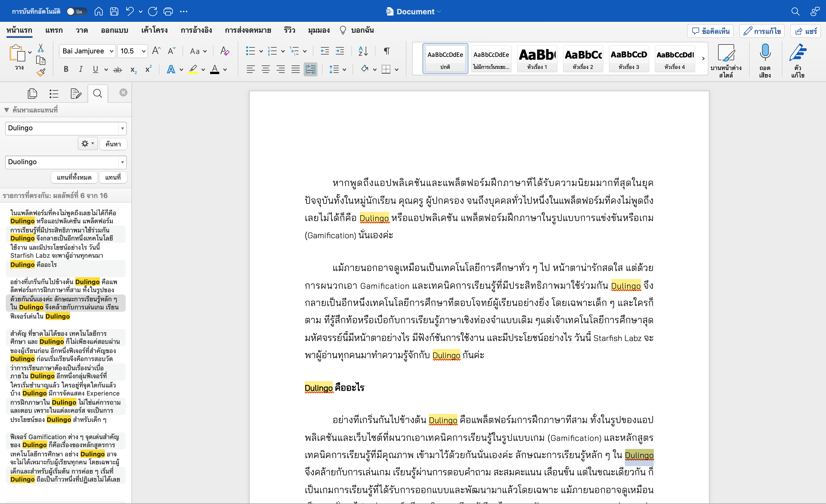
Task: Decrease paragraph indent
Action: click(x=325, y=51)
